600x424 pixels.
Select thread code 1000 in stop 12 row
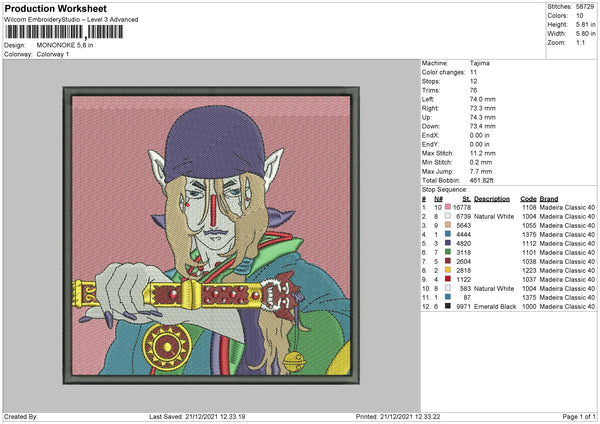pyautogui.click(x=529, y=306)
